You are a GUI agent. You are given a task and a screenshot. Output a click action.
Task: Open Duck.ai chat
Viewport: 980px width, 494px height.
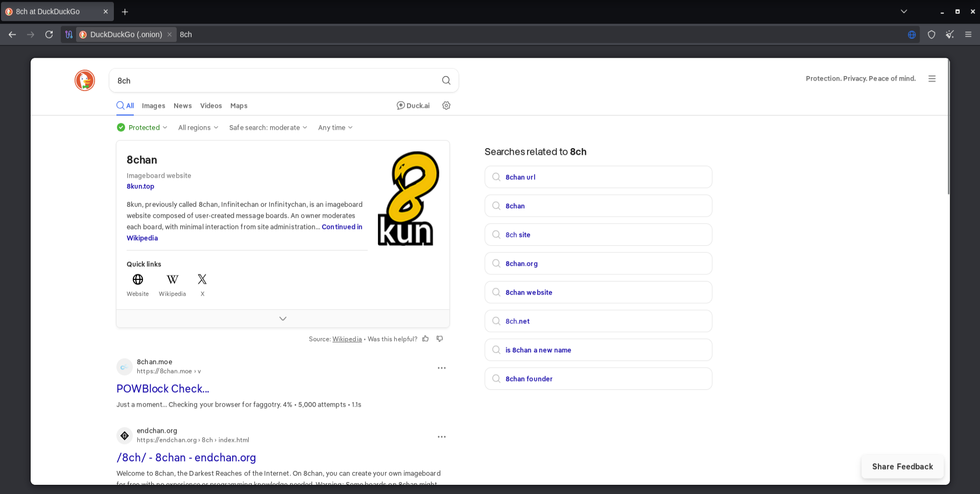coord(413,106)
